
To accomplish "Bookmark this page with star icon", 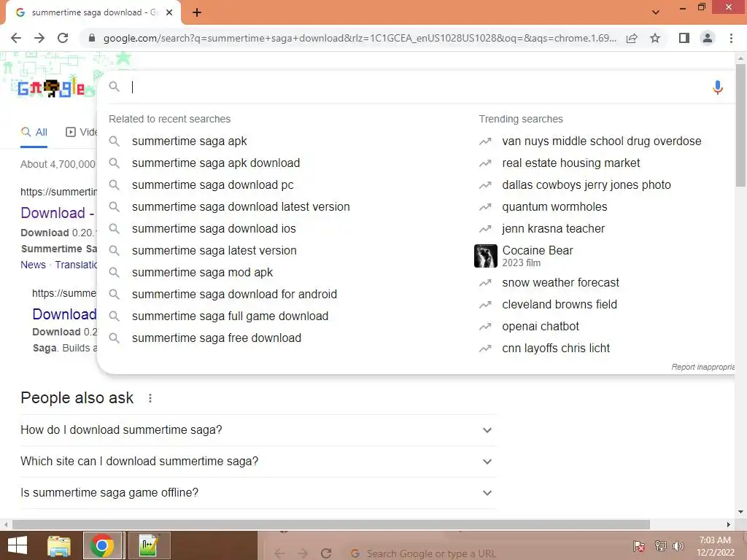I will click(x=655, y=38).
